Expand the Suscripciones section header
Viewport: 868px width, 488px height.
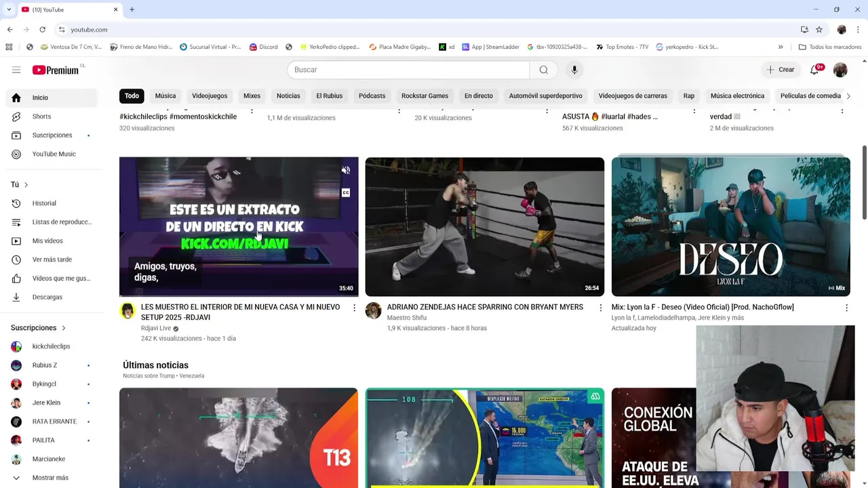pyautogui.click(x=38, y=328)
